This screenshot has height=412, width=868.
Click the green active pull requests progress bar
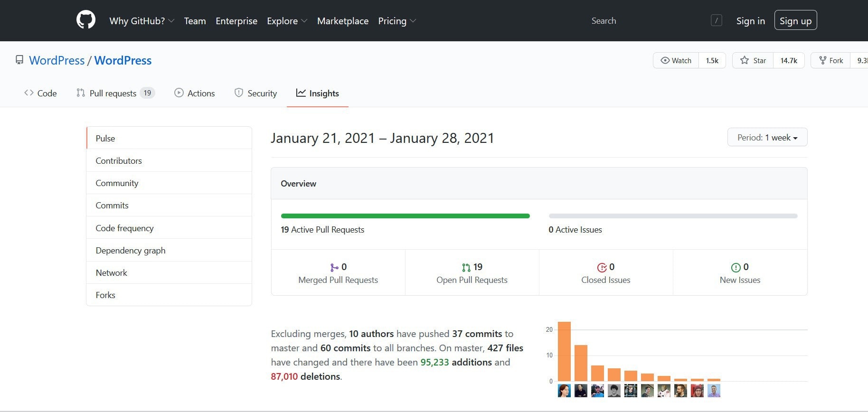click(x=405, y=216)
